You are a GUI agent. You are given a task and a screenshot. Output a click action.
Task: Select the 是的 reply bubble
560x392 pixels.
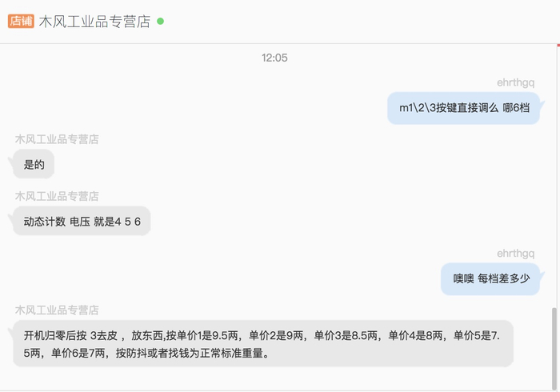click(34, 165)
